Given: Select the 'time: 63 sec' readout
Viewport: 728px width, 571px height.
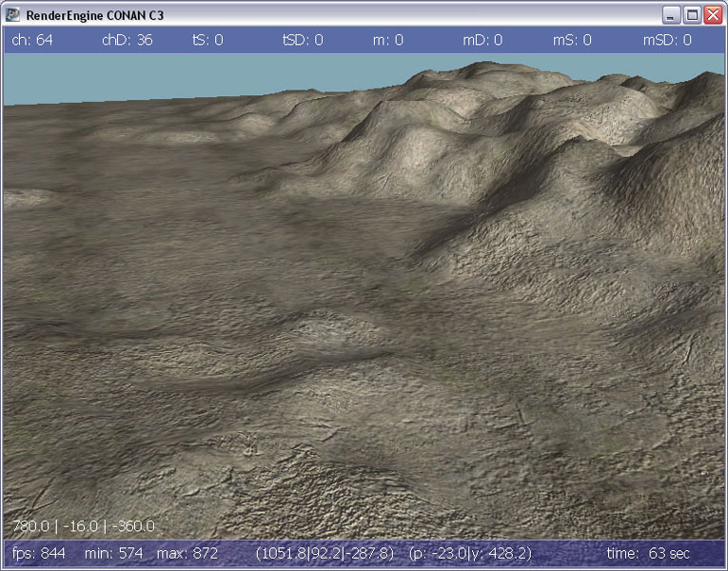Looking at the screenshot, I should click(649, 553).
